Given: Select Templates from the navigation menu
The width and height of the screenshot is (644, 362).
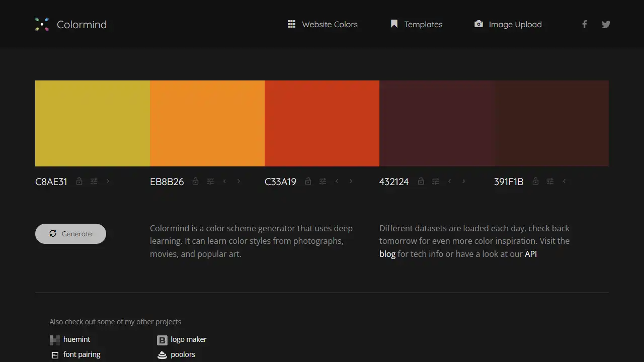Looking at the screenshot, I should (x=423, y=24).
